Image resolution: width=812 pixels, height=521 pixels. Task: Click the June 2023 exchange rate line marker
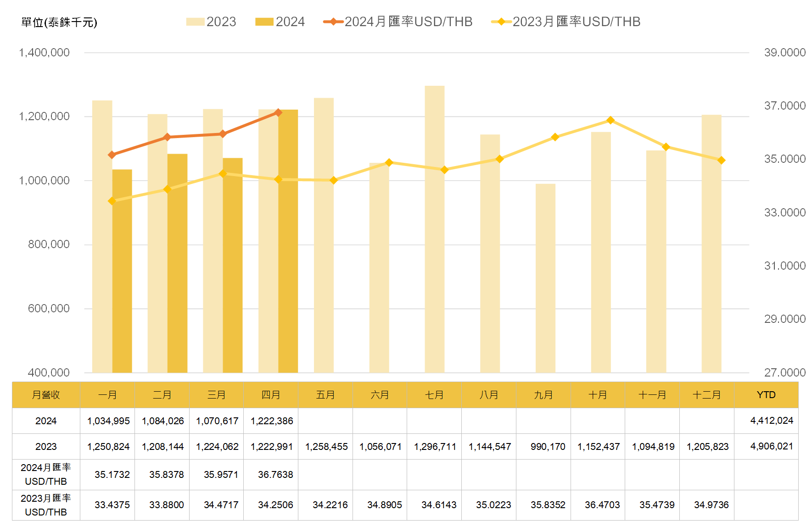point(389,162)
